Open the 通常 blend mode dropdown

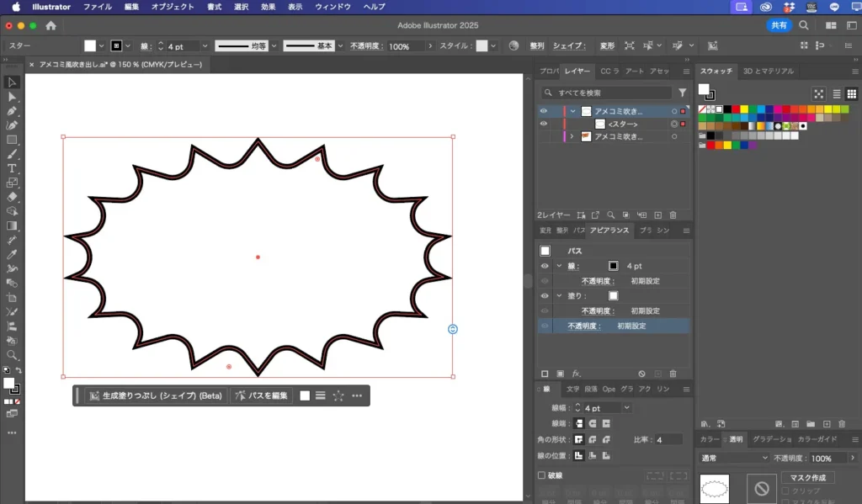coord(734,458)
